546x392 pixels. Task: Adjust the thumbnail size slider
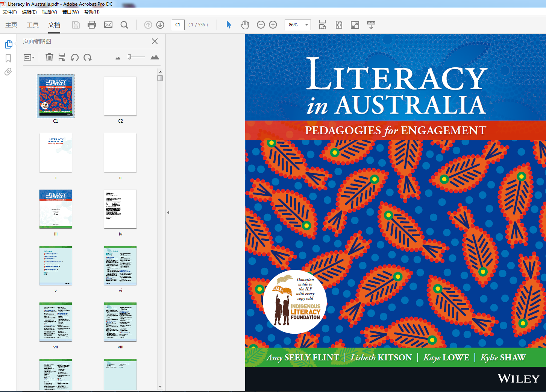(x=129, y=57)
